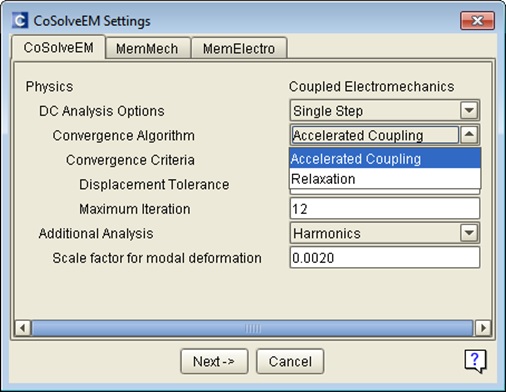Click the Scale factor for modal deformation label
Screen dimensions: 506x392
click(x=157, y=258)
